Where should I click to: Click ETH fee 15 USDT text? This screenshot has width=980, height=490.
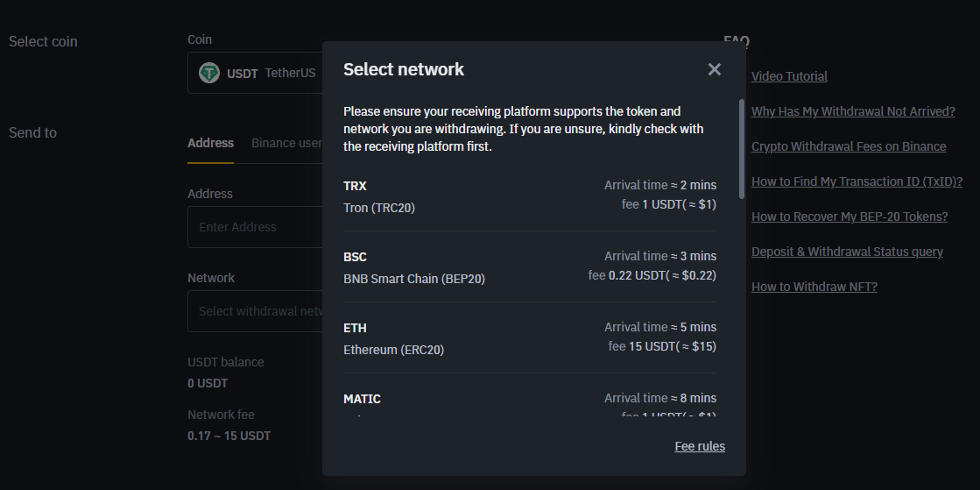(662, 346)
